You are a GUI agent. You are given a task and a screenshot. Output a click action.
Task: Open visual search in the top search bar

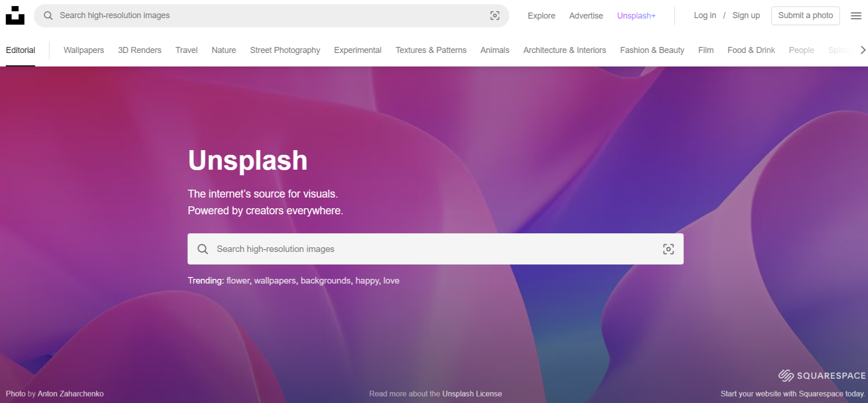click(x=495, y=16)
